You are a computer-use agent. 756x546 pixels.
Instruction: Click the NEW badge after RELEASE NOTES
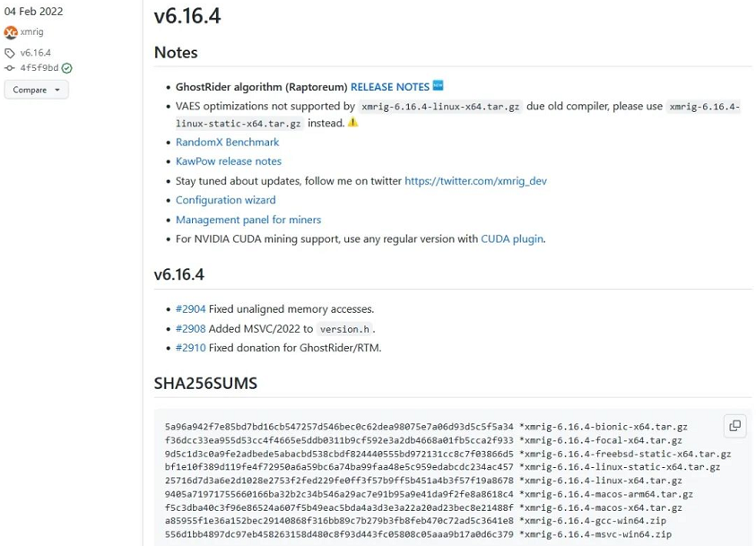(x=439, y=86)
